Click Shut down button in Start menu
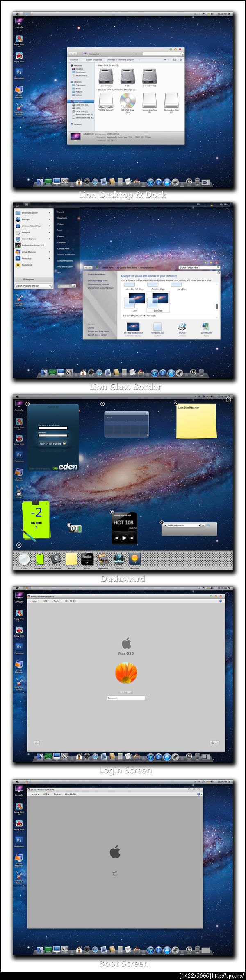The image size is (246, 980). click(64, 286)
